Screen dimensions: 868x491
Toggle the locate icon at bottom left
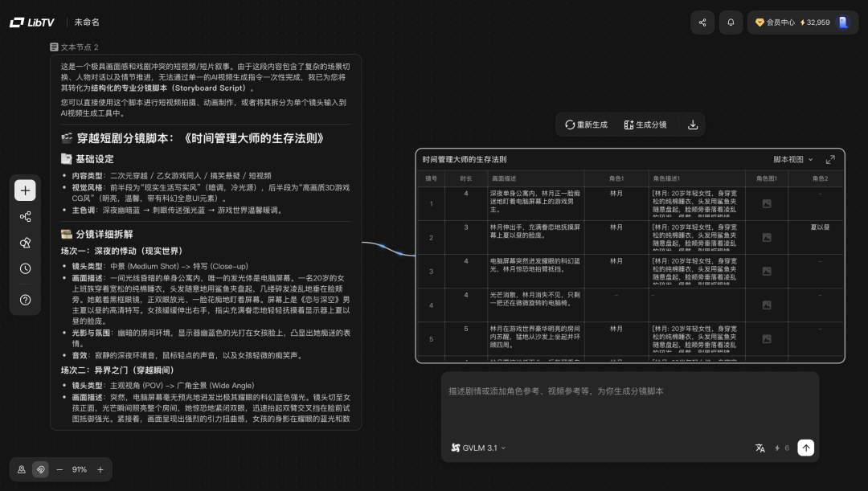22,469
